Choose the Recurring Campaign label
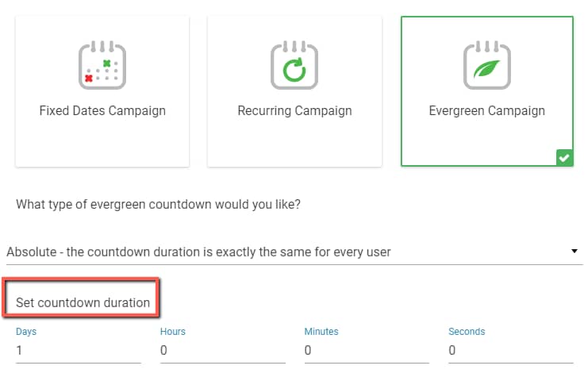This screenshot has width=588, height=377. 294,110
